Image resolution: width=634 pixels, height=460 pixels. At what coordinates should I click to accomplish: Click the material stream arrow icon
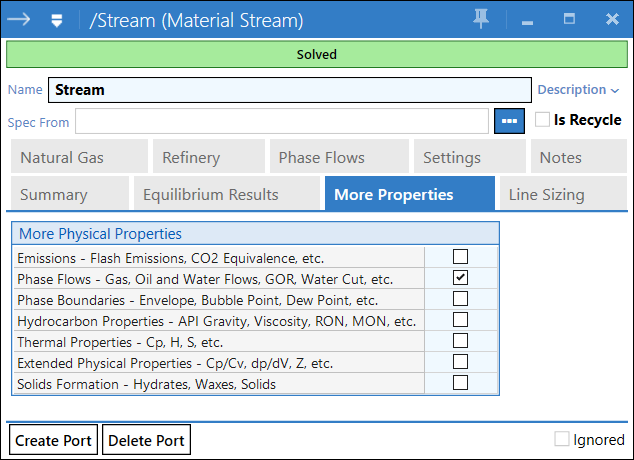click(19, 19)
